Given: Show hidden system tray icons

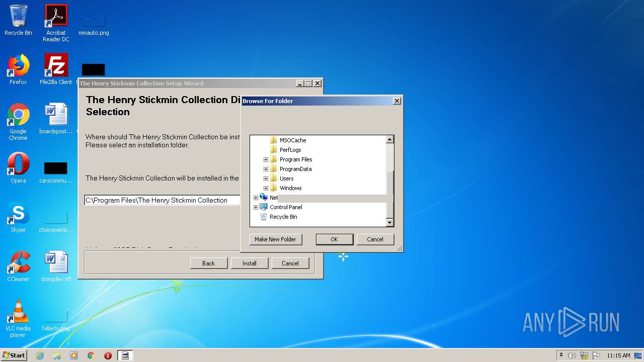Looking at the screenshot, I should tap(561, 355).
